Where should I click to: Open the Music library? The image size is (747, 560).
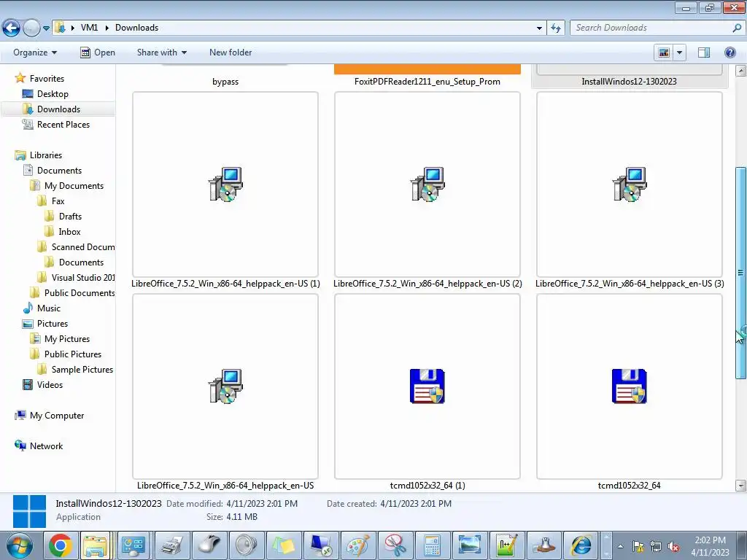(x=49, y=308)
